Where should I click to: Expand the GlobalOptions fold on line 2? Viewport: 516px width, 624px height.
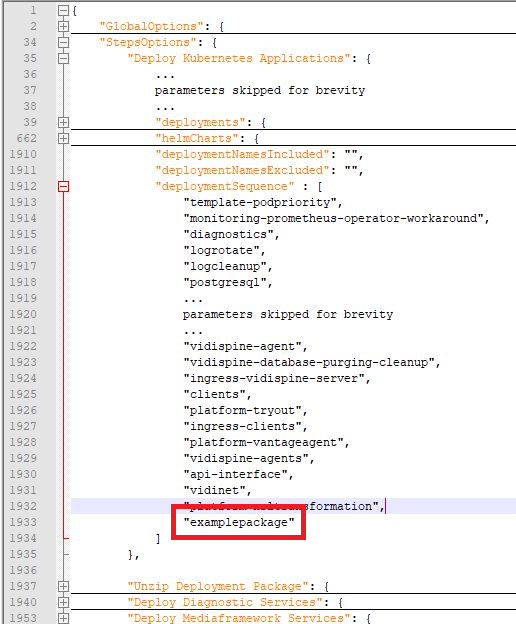pos(63,26)
